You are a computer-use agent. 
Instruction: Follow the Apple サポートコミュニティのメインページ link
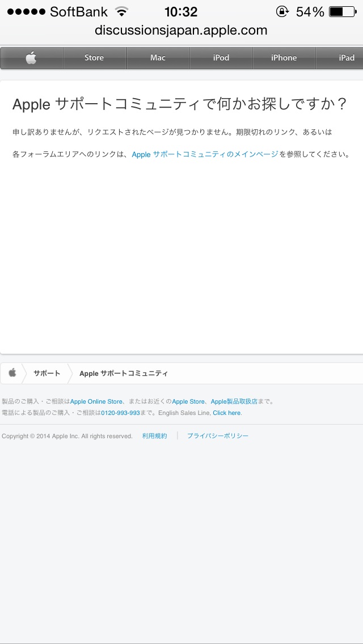tap(205, 155)
